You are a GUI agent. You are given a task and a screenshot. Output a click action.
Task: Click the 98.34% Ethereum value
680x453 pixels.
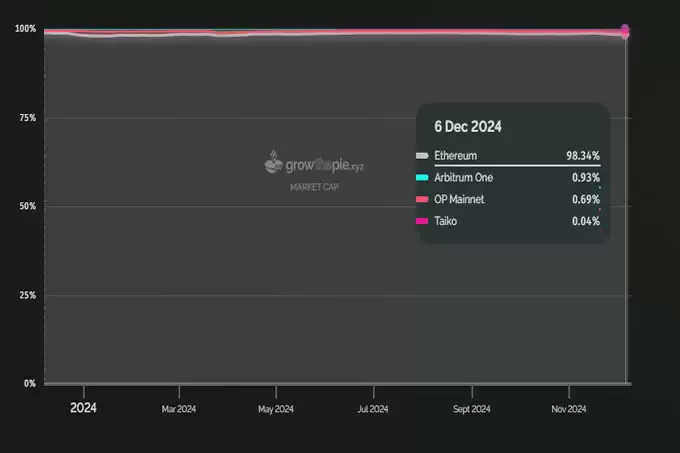583,156
